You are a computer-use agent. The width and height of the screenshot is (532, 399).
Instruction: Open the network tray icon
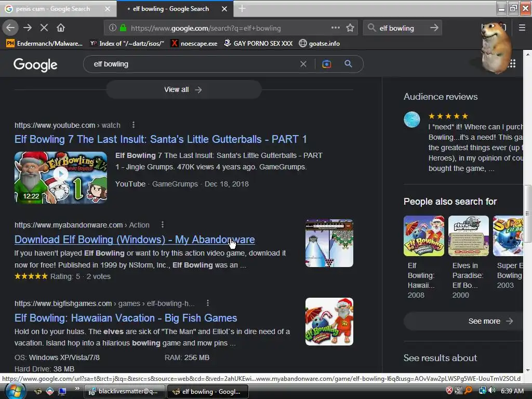point(482,391)
